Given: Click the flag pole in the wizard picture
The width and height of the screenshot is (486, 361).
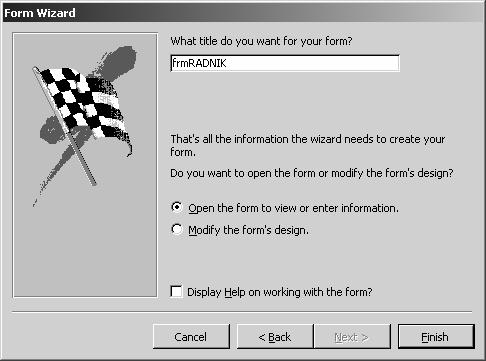Looking at the screenshot, I should tap(65, 126).
